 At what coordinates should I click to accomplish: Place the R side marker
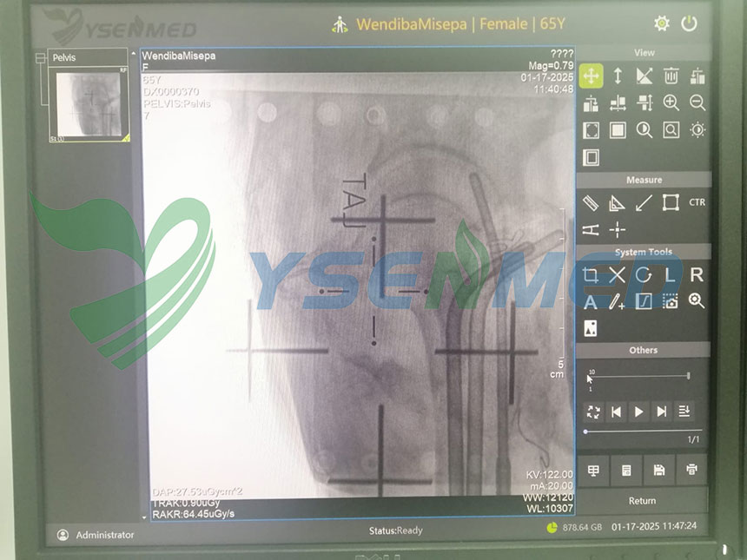(697, 276)
